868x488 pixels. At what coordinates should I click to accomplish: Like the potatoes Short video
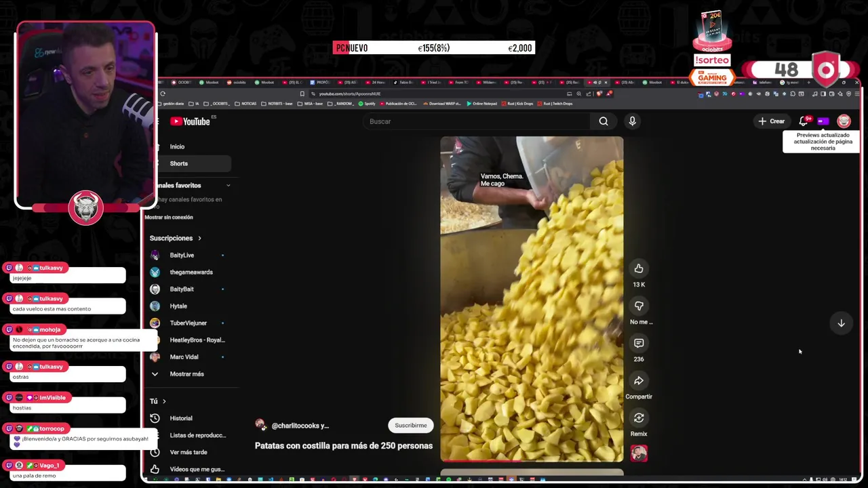tap(639, 268)
